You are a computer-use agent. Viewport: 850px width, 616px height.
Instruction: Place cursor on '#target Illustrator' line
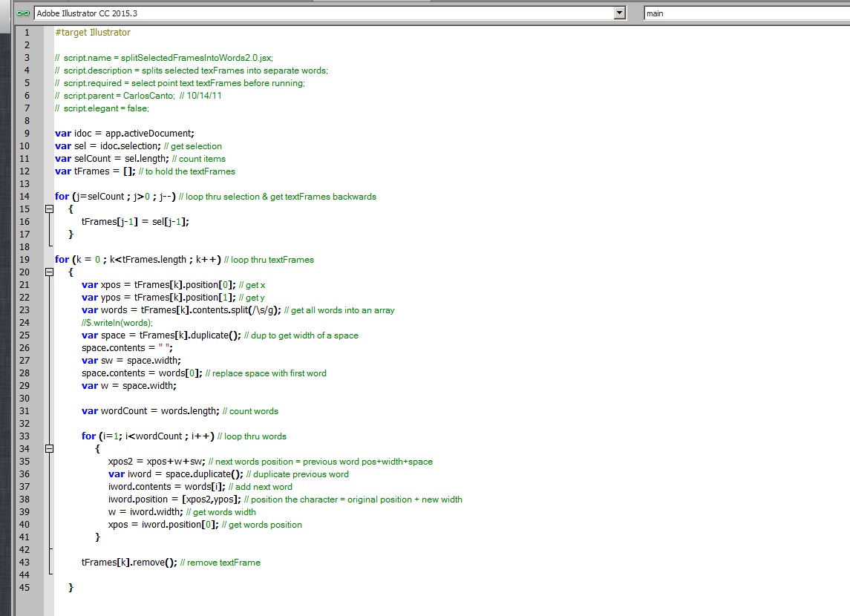(x=93, y=33)
